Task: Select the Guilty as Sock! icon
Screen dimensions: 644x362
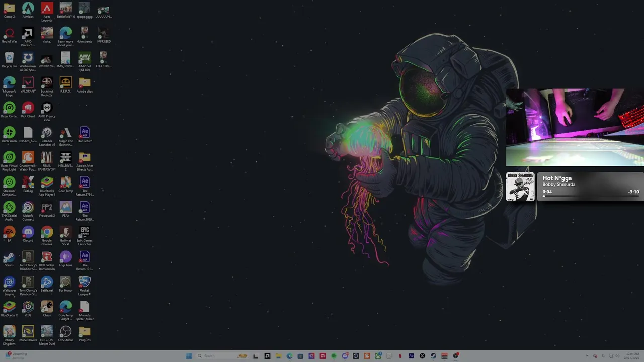Action: tap(65, 236)
